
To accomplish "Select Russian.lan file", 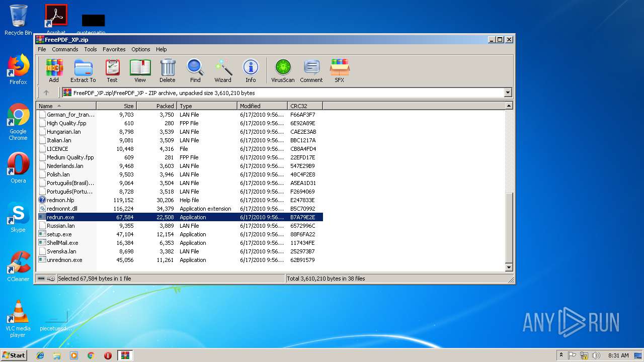I will 180,226.
